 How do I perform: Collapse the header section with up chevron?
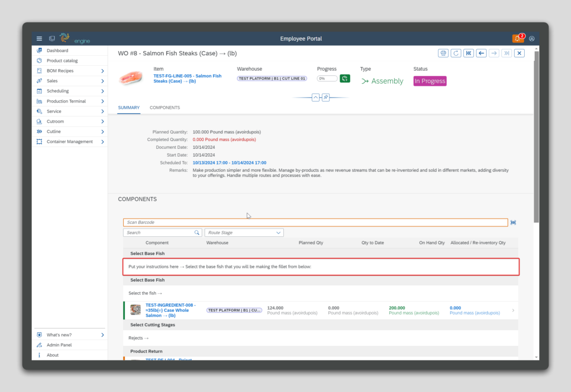pyautogui.click(x=316, y=97)
